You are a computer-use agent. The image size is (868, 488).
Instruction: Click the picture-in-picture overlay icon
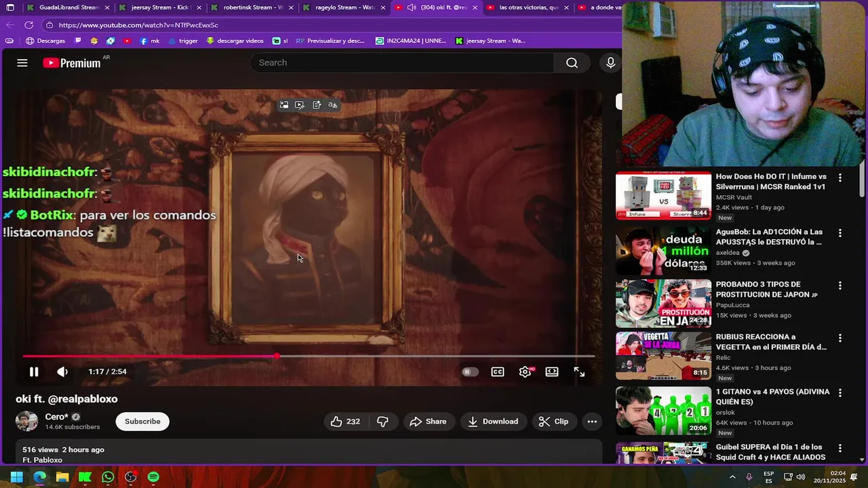[x=283, y=105]
